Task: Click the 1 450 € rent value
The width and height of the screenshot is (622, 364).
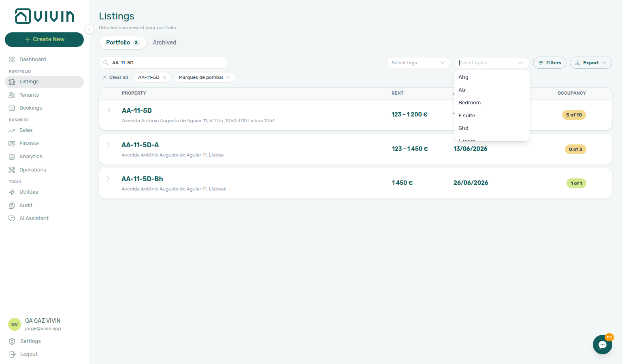Action: pos(402,183)
